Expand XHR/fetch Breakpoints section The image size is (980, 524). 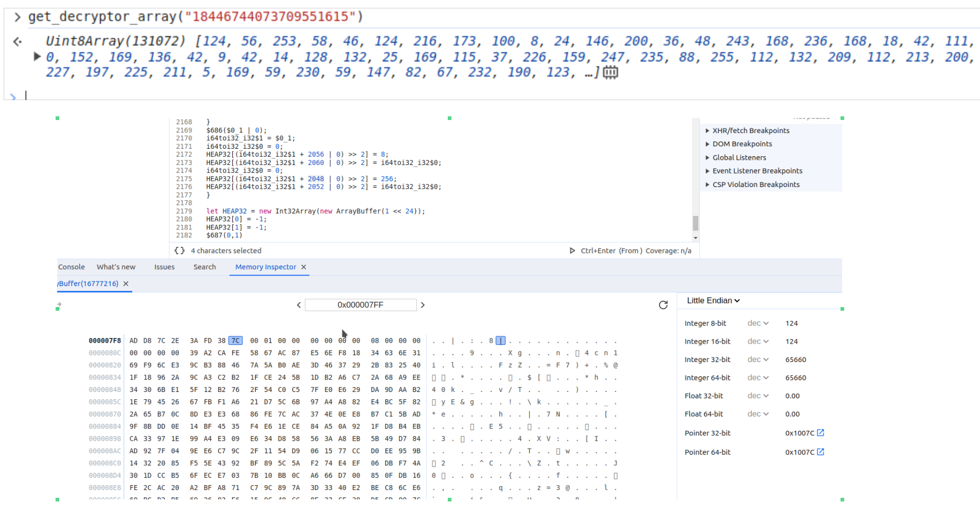pyautogui.click(x=707, y=130)
